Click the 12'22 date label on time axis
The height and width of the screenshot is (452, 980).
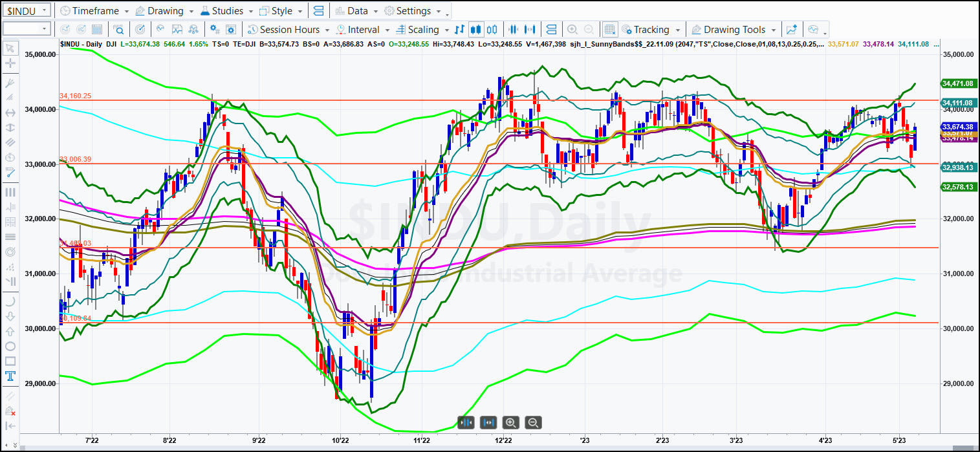pyautogui.click(x=503, y=440)
